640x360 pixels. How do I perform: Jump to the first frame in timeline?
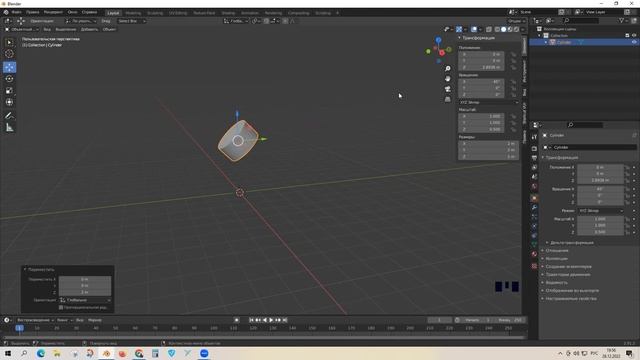point(251,320)
